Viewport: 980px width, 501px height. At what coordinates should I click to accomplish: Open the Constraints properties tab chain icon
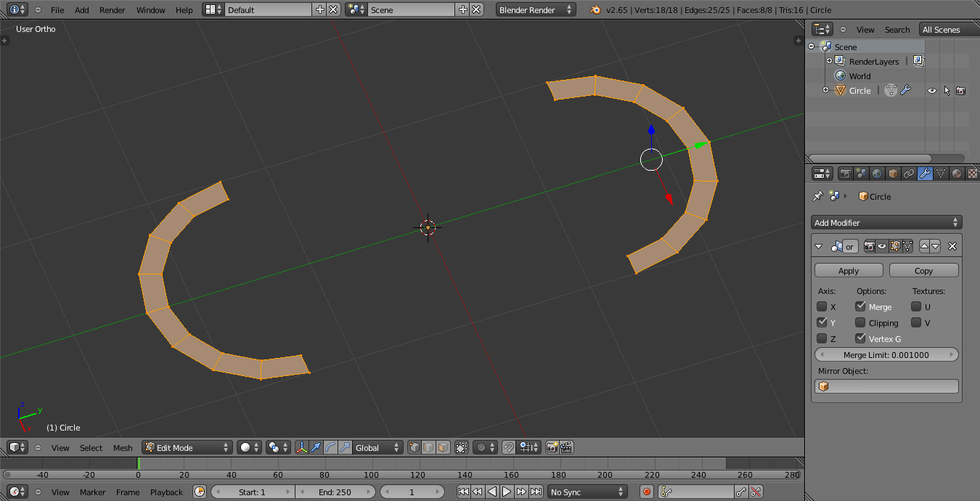(909, 174)
